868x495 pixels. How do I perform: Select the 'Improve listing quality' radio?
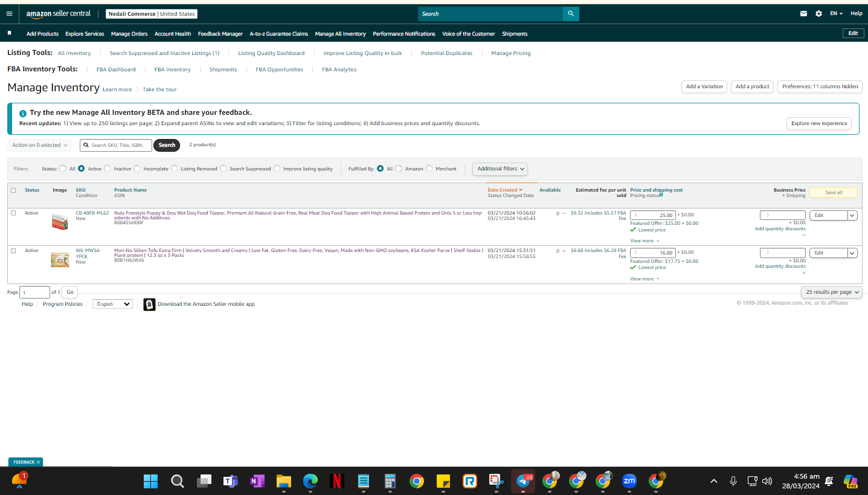(x=277, y=169)
